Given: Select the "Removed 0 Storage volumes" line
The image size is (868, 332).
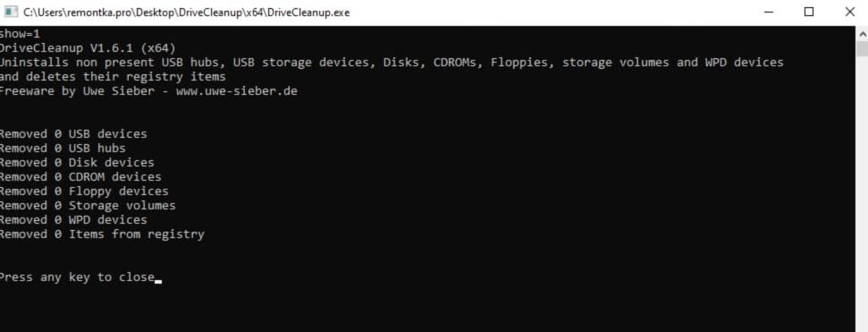Looking at the screenshot, I should coord(88,206).
